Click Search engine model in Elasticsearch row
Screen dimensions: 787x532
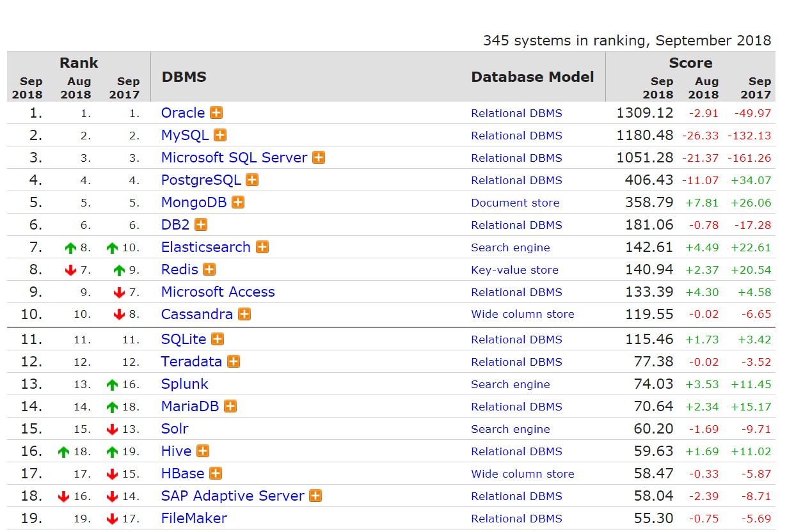(511, 247)
